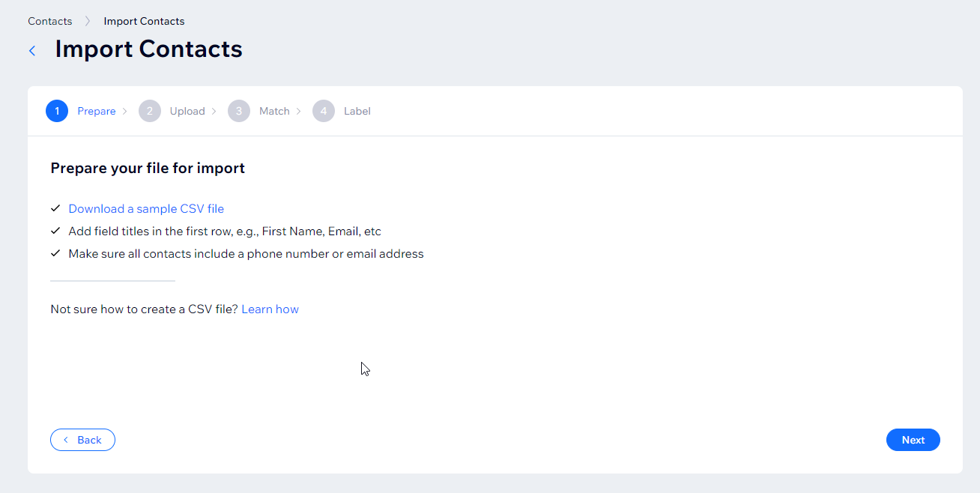This screenshot has width=980, height=493.
Task: Select step 2 number circle
Action: click(x=150, y=111)
